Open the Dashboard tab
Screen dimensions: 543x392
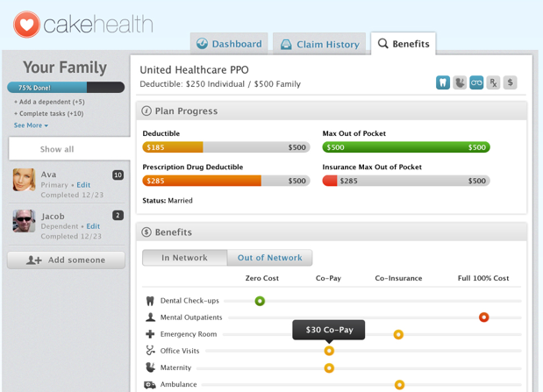(229, 44)
